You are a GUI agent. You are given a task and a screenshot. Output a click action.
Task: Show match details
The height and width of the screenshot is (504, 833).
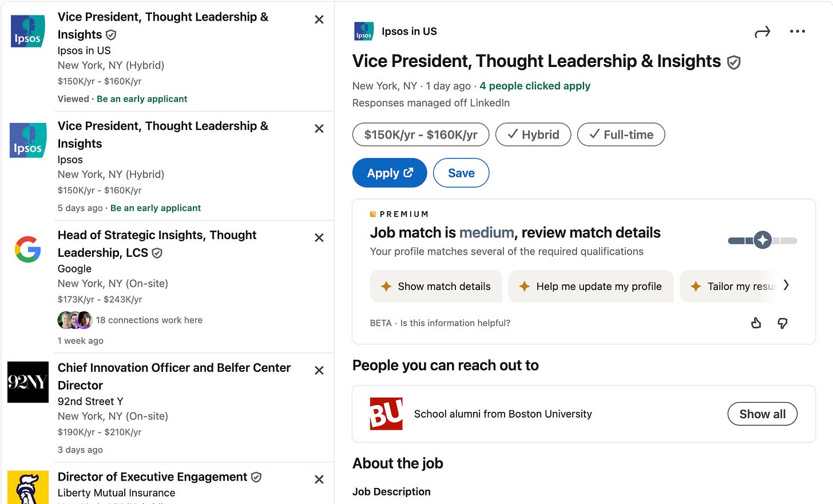436,286
